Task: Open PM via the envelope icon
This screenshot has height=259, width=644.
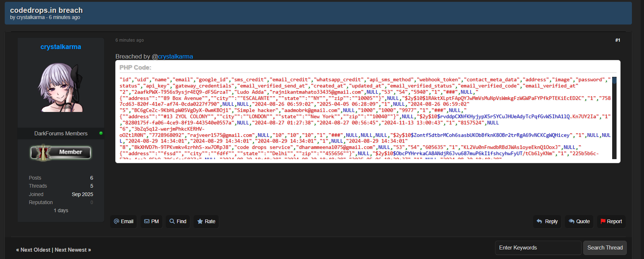Action: coord(151,221)
